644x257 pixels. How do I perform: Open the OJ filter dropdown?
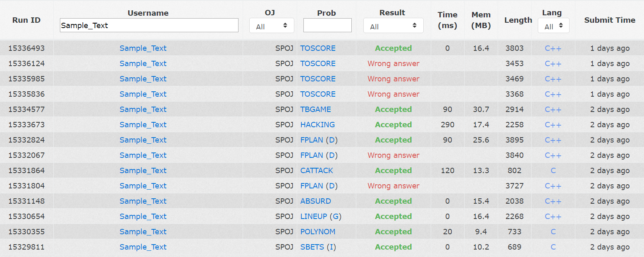click(x=272, y=26)
